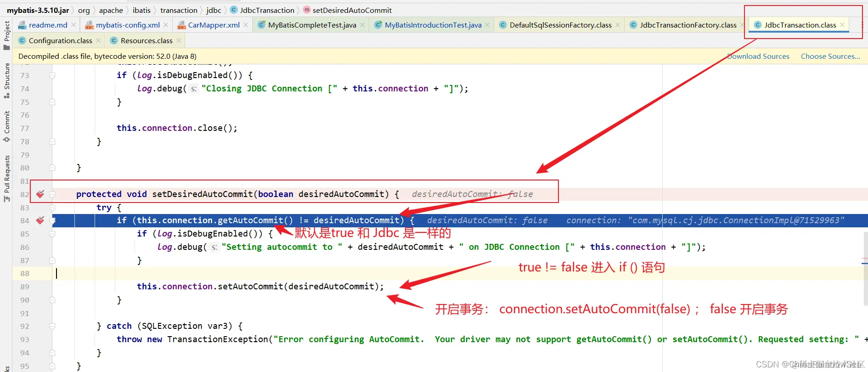
Task: Click mybatis-3.5.10.jar breadcrumb
Action: [38, 10]
